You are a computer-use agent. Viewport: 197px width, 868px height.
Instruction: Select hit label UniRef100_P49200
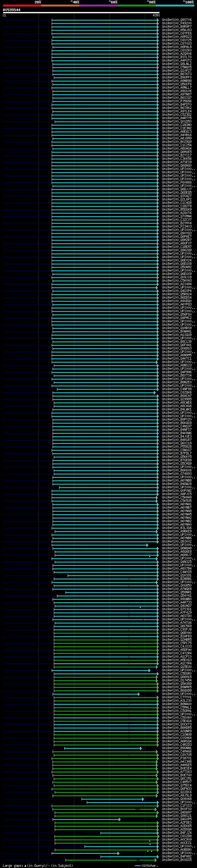coord(177,23)
